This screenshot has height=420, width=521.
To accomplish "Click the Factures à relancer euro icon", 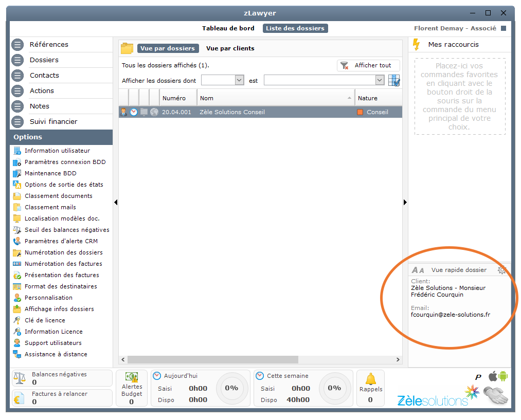I will (20, 398).
